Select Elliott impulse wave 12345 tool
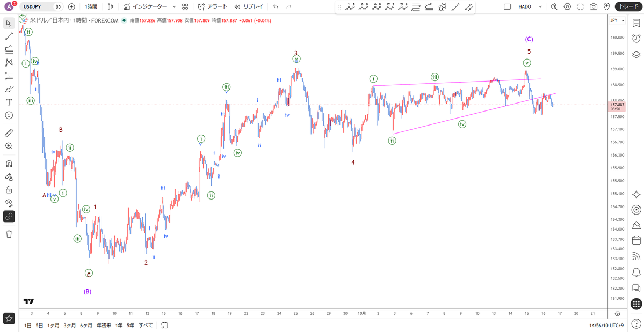The image size is (644, 332). point(350,6)
